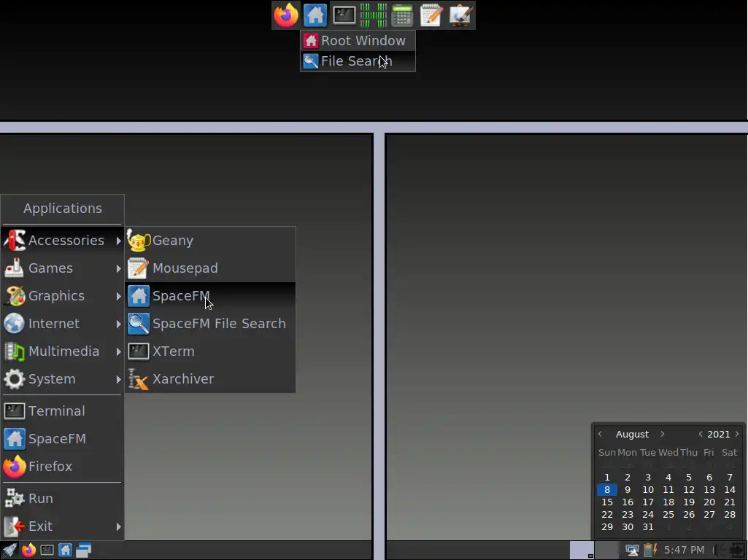Select August 20 in the calendar
Screen dimensions: 748x560
point(709,502)
